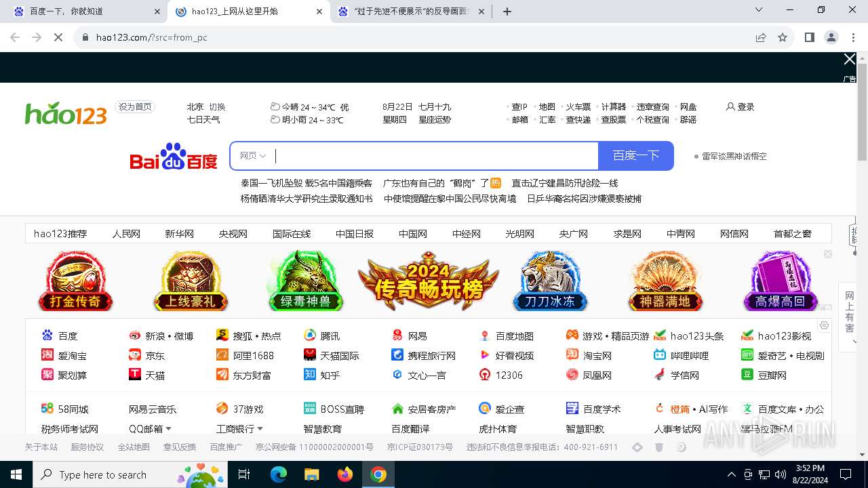The width and height of the screenshot is (868, 488).
Task: Share this page via address bar icon
Action: click(761, 37)
